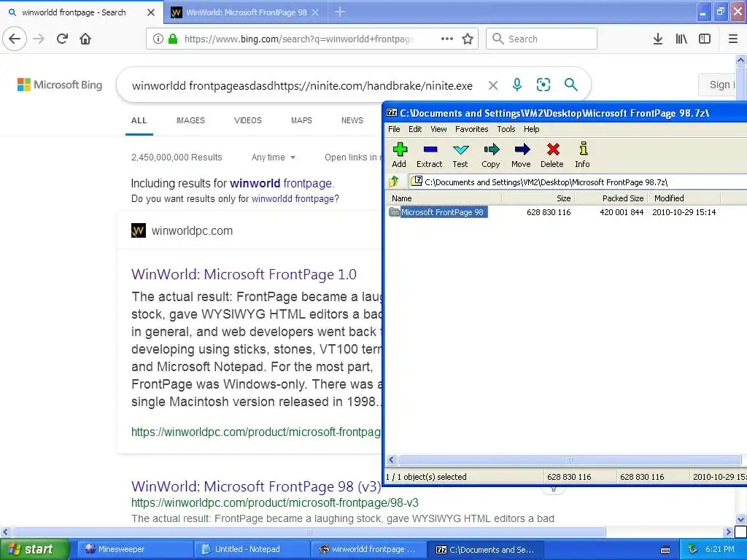Open Firefox Library
This screenshot has height=560, width=747.
681,39
